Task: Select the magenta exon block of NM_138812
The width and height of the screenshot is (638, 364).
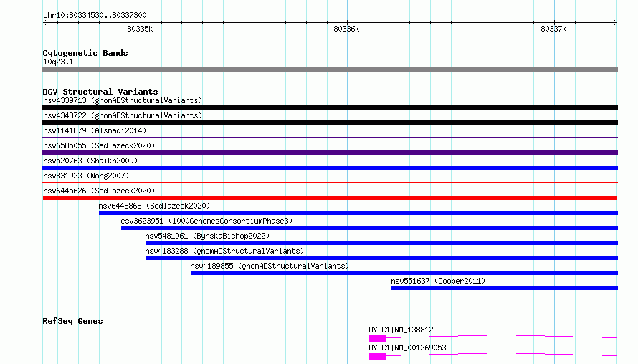Action: [x=378, y=338]
